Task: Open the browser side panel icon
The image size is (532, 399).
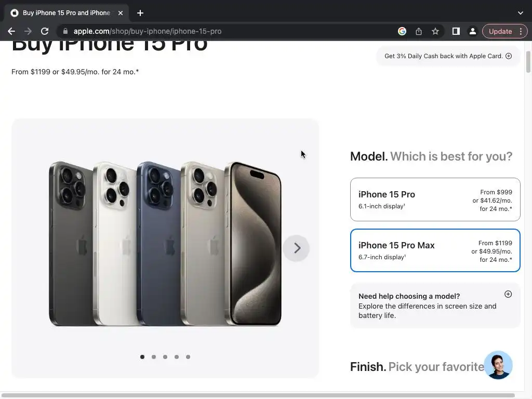Action: click(456, 31)
